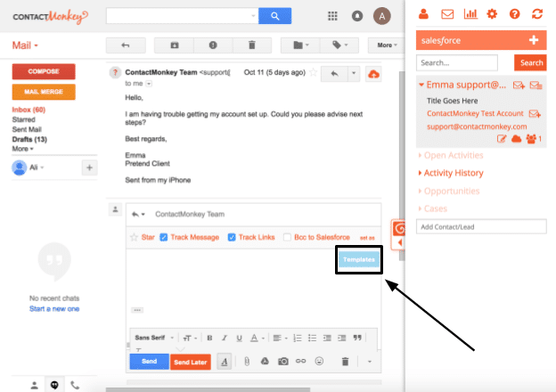
Task: Toggle underline formatting
Action: [x=239, y=339]
